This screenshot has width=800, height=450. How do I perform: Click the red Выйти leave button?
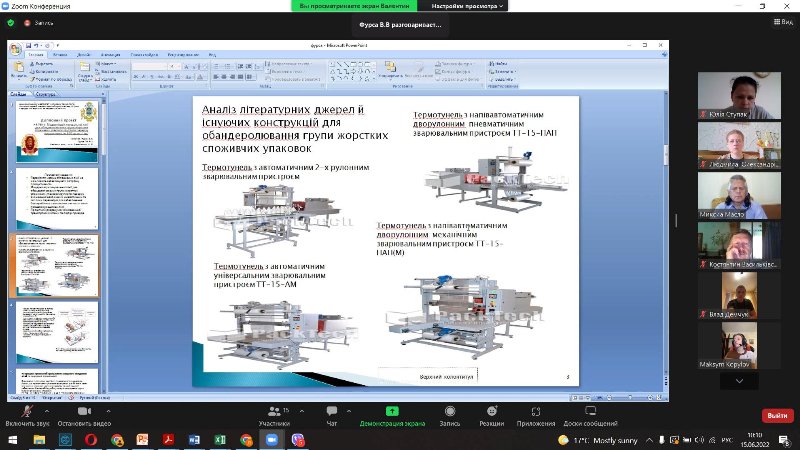777,415
